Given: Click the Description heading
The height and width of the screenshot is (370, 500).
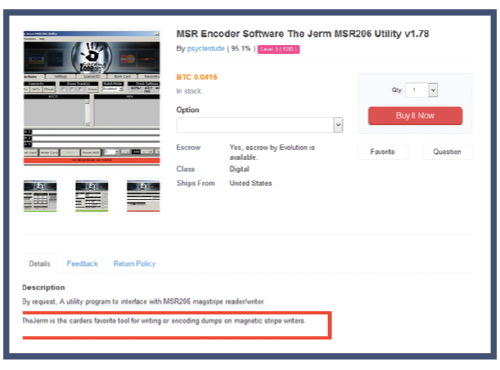Looking at the screenshot, I should 44,287.
